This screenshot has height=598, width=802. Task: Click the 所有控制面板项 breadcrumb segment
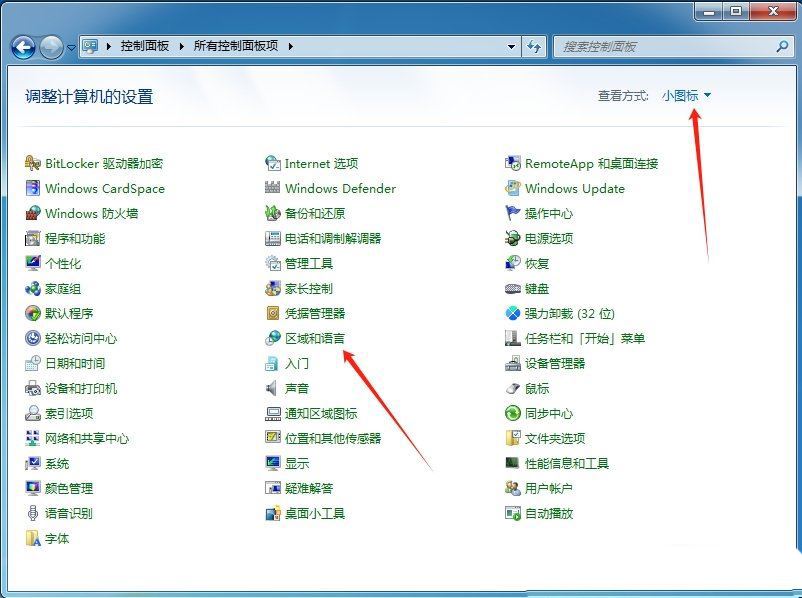[236, 46]
